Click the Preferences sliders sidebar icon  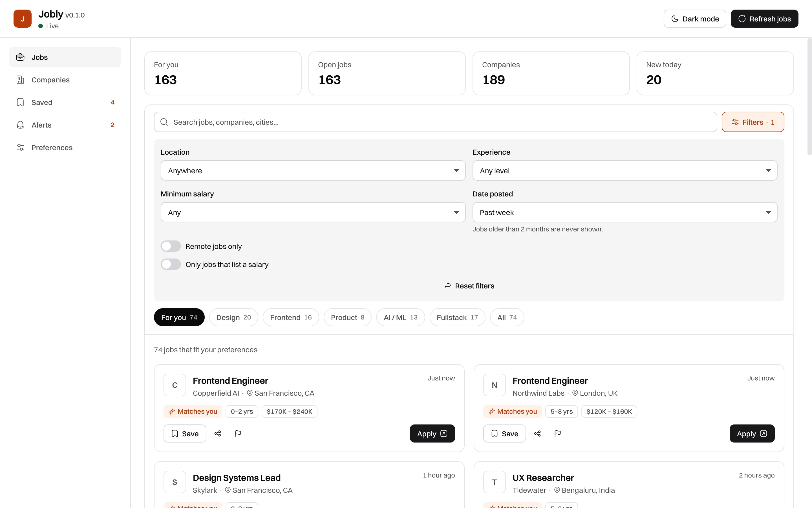(x=21, y=147)
